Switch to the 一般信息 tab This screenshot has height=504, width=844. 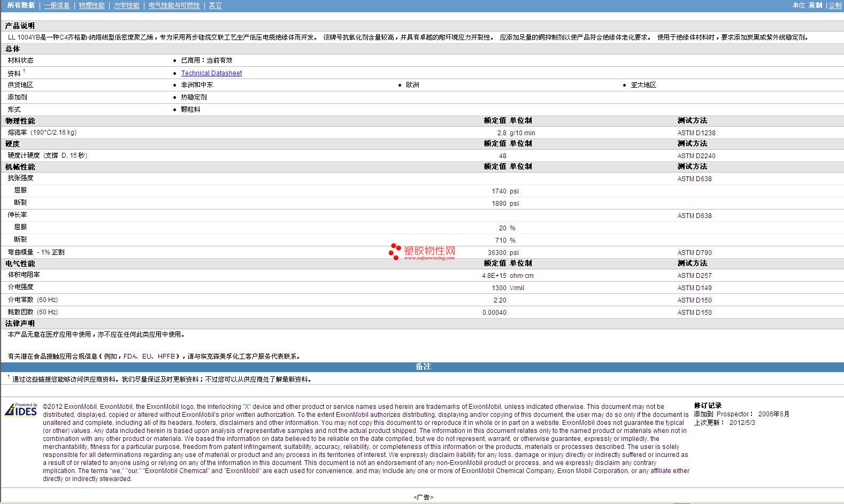(x=57, y=5)
